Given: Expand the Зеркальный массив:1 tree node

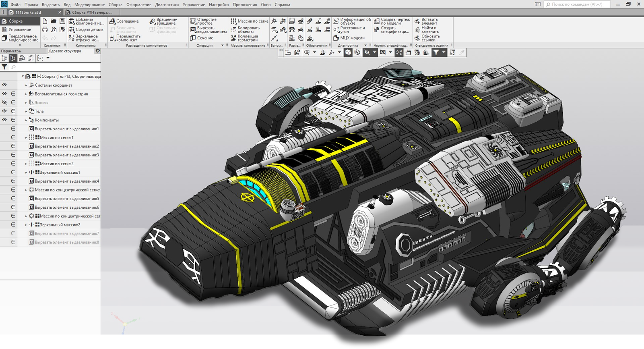Looking at the screenshot, I should 26,172.
